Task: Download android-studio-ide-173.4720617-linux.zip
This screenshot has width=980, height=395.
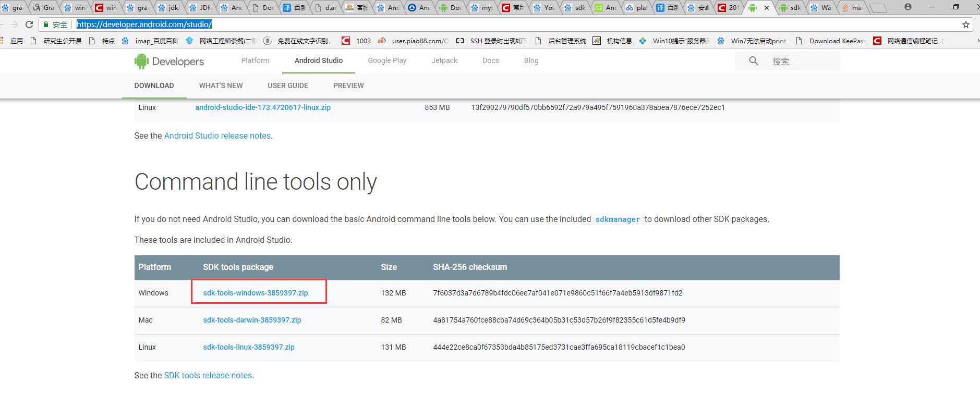Action: [x=263, y=107]
